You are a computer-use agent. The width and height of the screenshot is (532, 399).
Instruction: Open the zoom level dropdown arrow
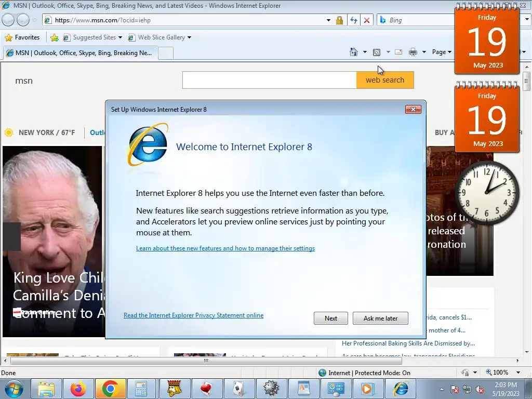[x=518, y=373]
